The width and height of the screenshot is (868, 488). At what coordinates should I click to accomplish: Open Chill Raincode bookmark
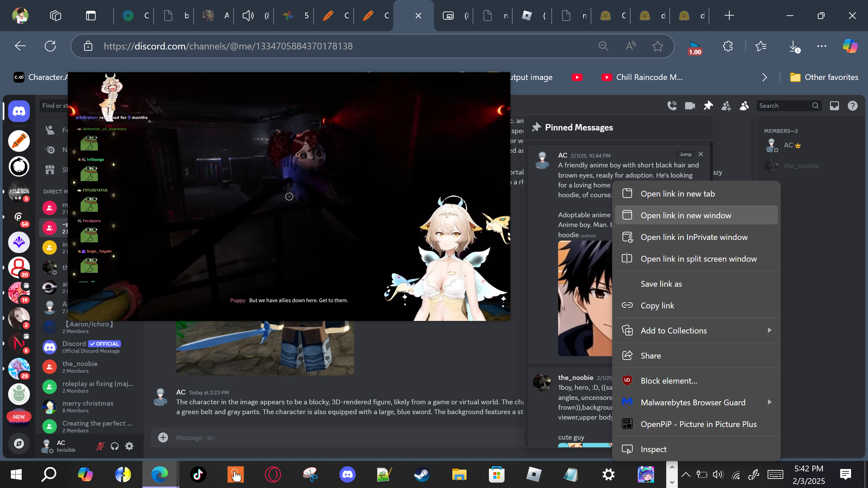pos(642,77)
